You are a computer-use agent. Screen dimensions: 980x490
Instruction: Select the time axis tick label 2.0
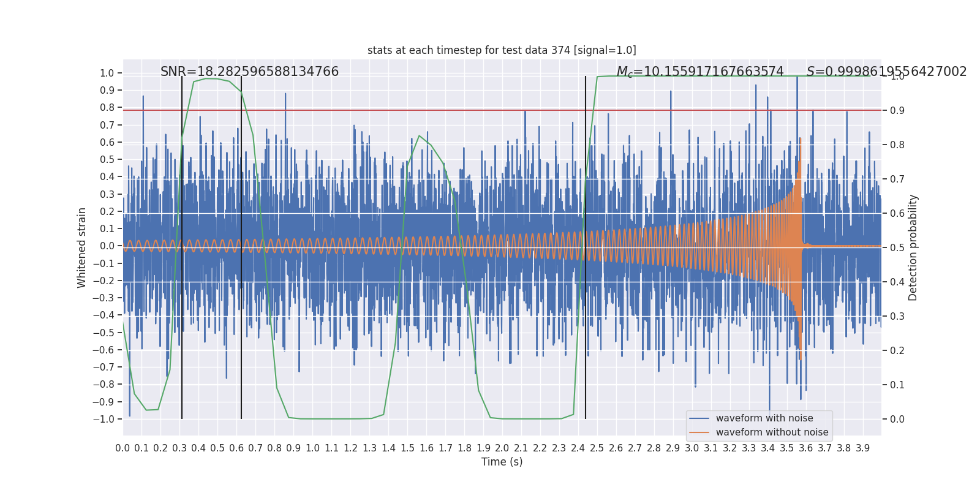(x=502, y=448)
